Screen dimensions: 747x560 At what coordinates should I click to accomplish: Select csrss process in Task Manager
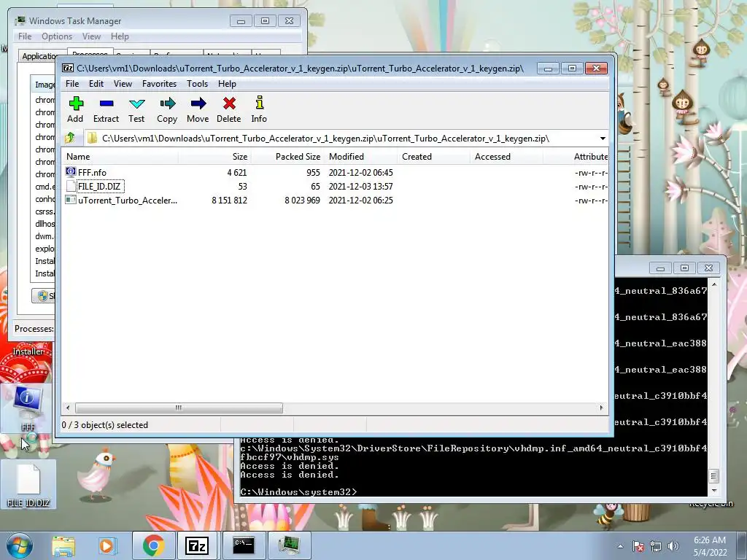click(x=44, y=211)
